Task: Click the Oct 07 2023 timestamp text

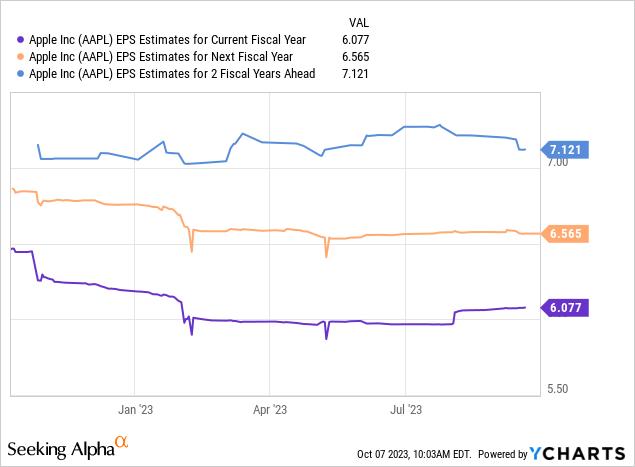Action: click(x=414, y=454)
